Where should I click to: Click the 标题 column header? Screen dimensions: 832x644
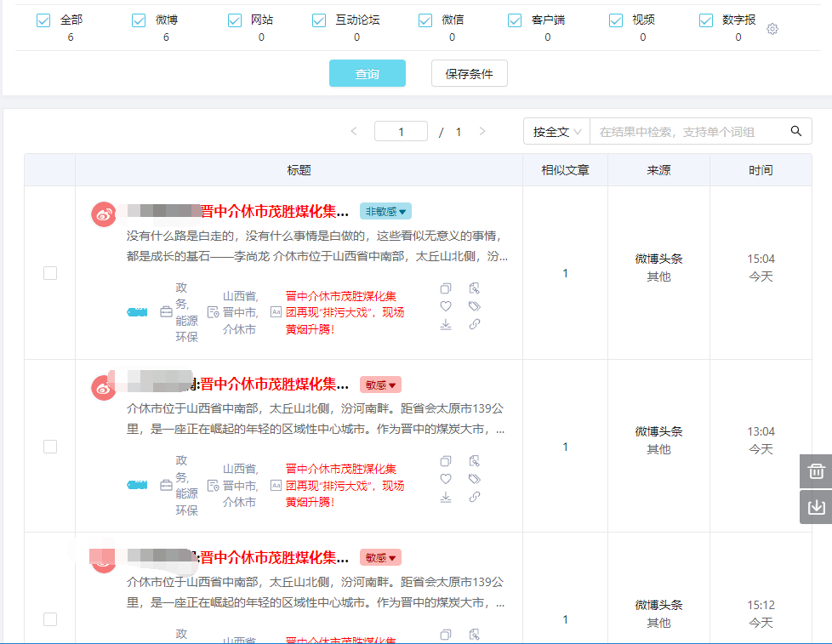(299, 170)
